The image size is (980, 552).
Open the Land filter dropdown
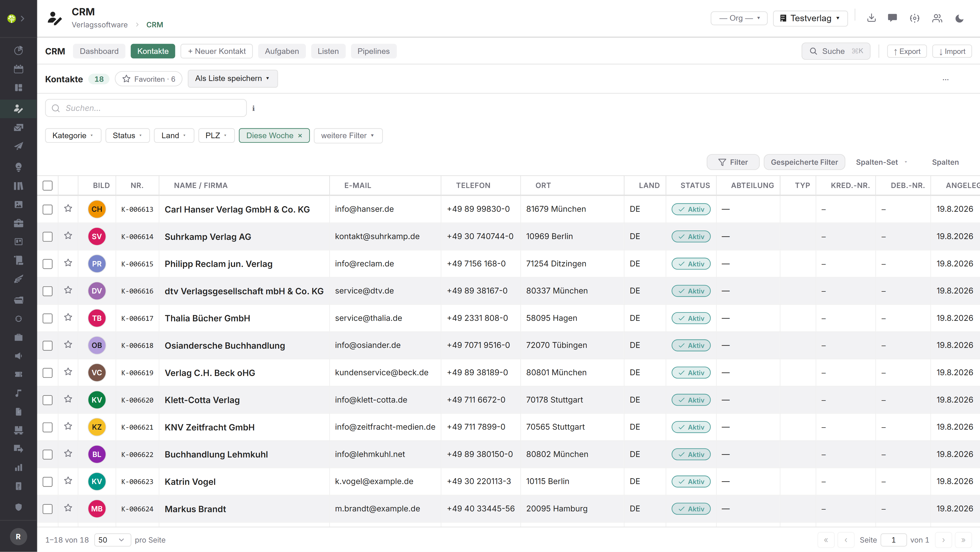click(x=174, y=136)
